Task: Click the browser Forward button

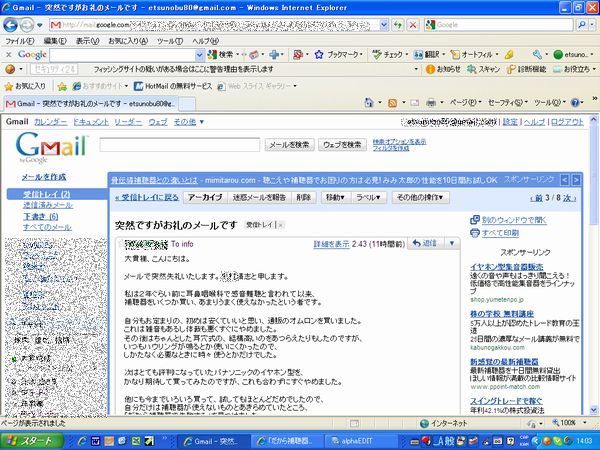Action: click(x=26, y=25)
